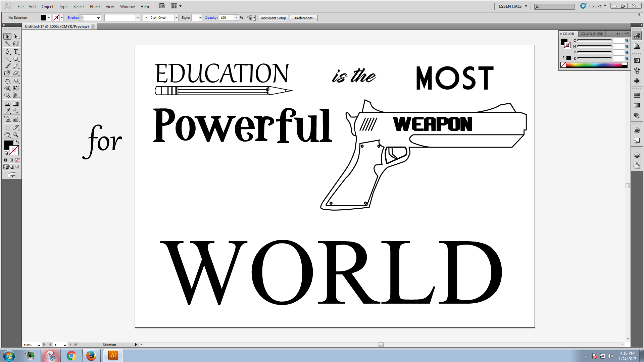Pick the Eyedropper tool

point(7,111)
